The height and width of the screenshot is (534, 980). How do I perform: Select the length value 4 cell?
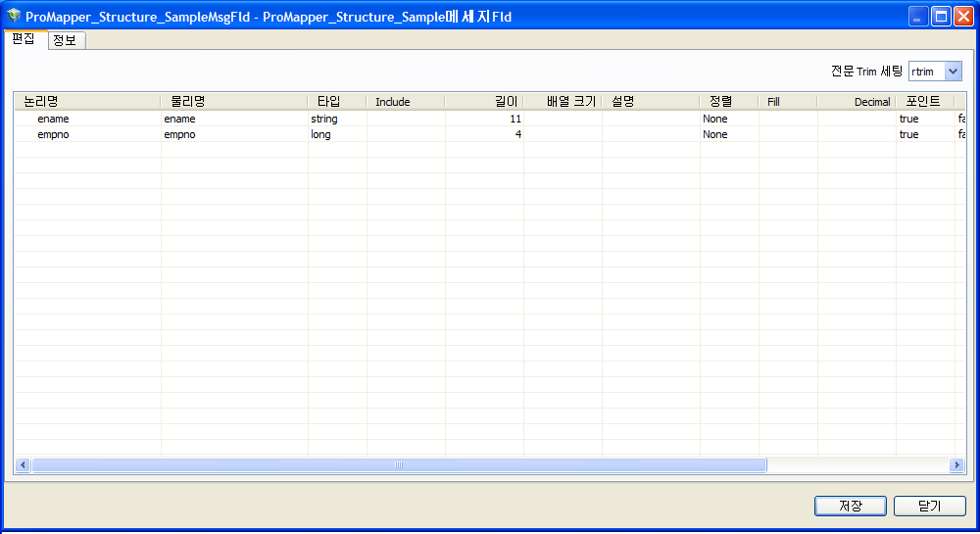click(484, 134)
